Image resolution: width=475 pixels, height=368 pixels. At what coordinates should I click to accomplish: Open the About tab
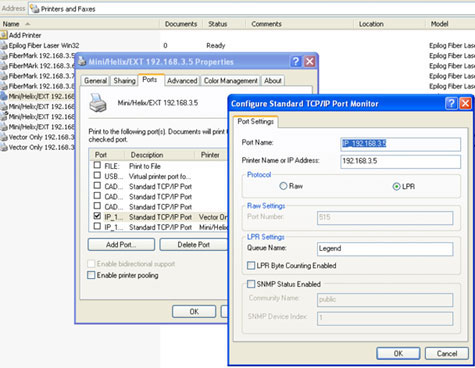[x=273, y=81]
